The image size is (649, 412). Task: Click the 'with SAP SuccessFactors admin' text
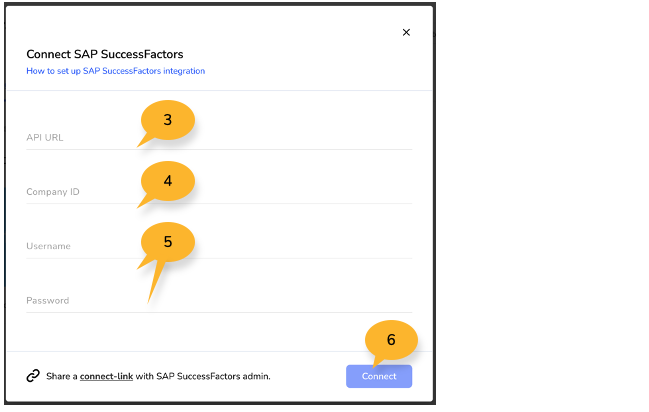point(208,376)
